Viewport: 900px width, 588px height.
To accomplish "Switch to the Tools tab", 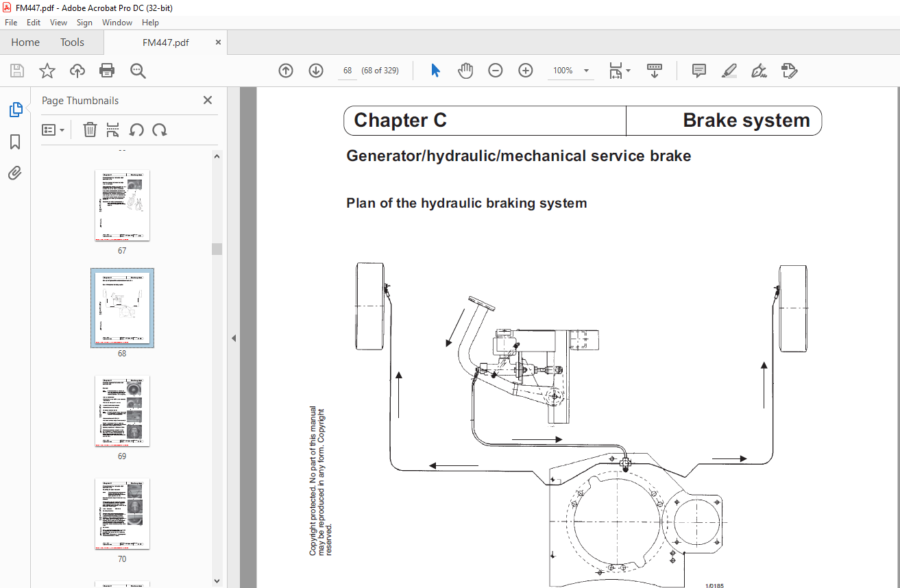I will tap(72, 42).
